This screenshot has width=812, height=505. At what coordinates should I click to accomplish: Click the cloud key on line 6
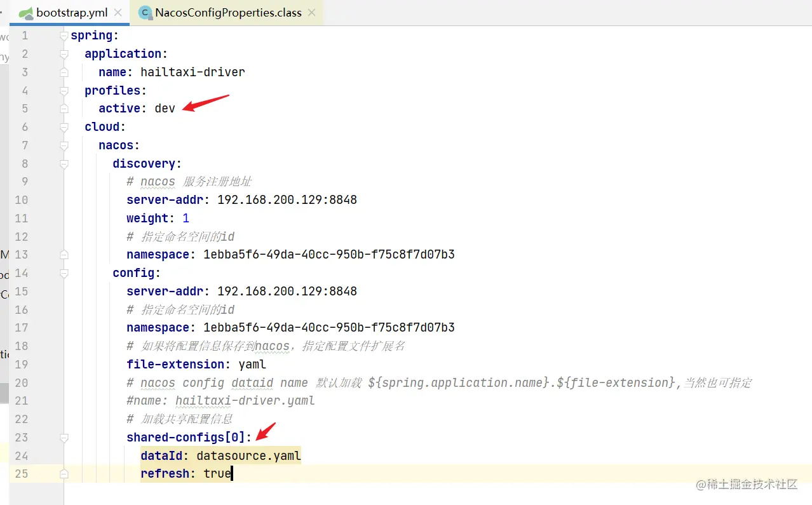[x=102, y=127]
